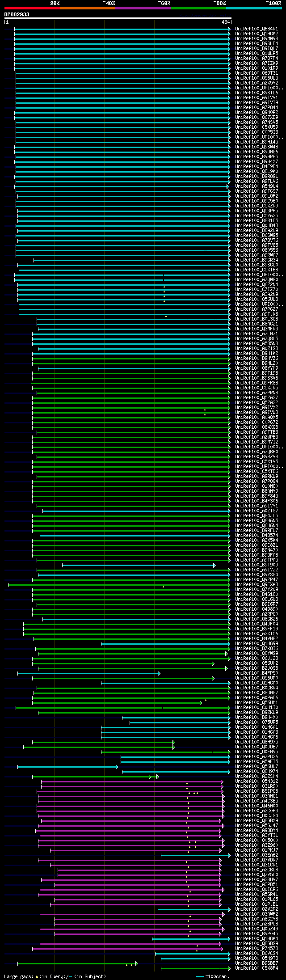Open entry UniRef100_Q8YYM9
The height and width of the screenshot is (980, 286).
[257, 368]
